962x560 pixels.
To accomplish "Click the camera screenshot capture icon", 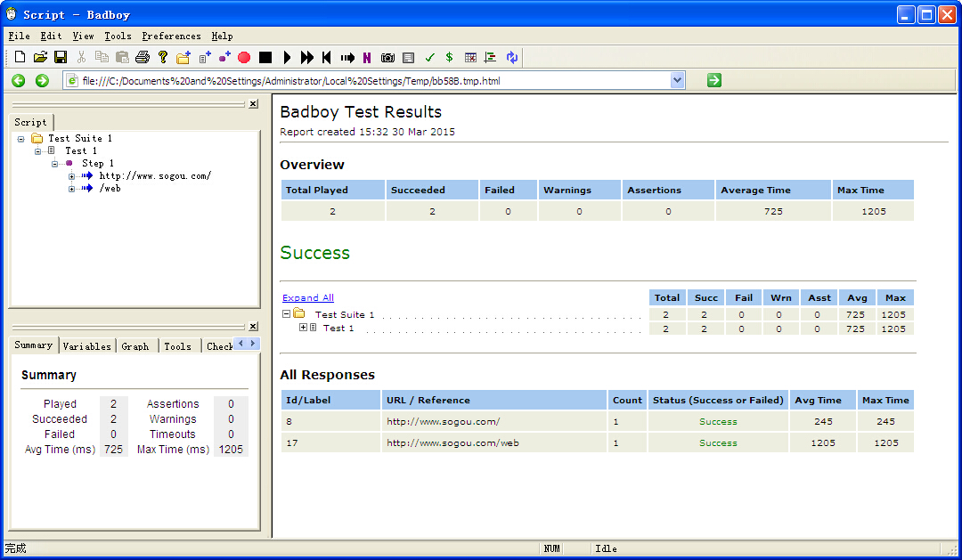I will [x=387, y=58].
